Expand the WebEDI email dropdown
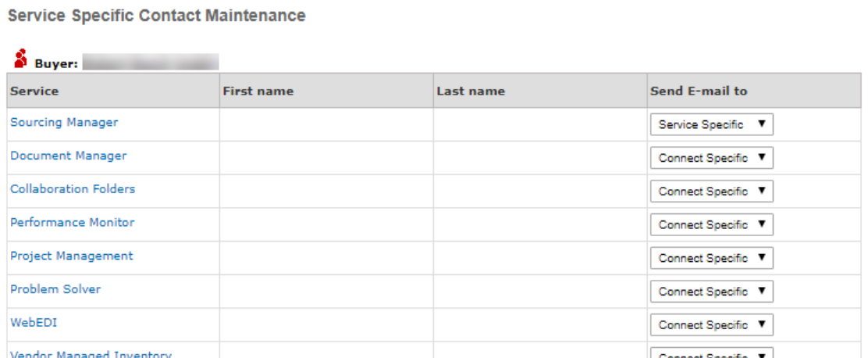 point(711,324)
